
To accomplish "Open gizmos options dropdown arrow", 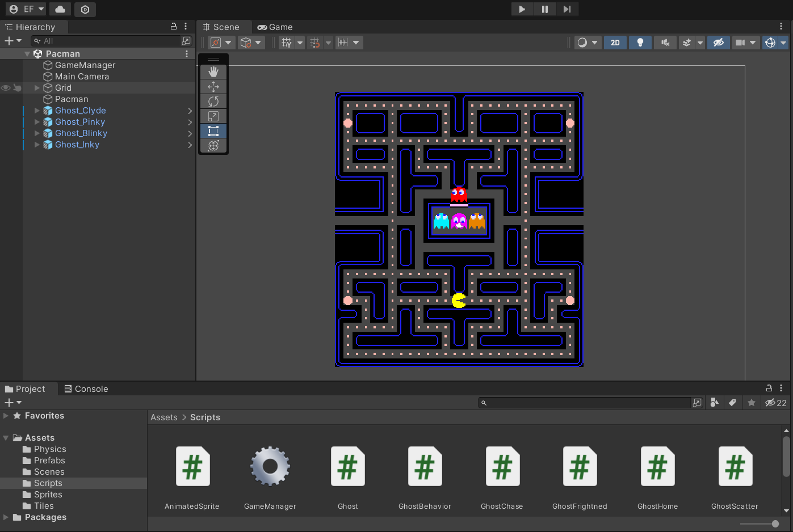I will point(783,43).
